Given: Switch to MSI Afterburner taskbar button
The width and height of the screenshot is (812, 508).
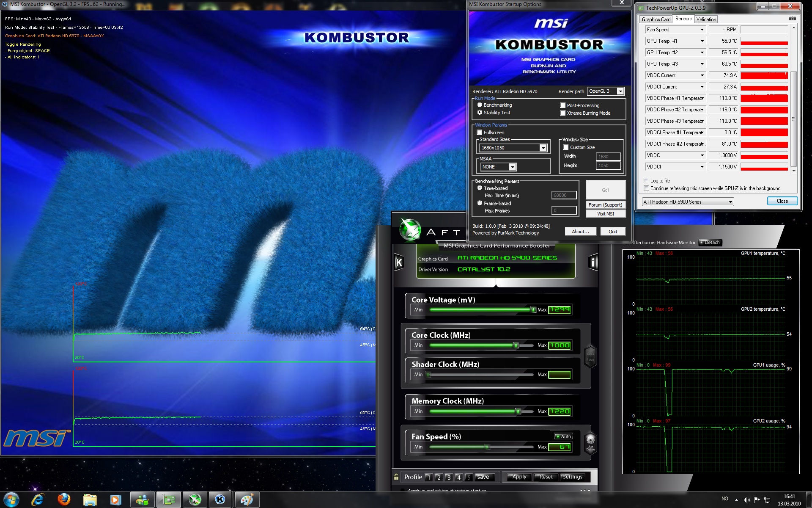Looking at the screenshot, I should [195, 500].
